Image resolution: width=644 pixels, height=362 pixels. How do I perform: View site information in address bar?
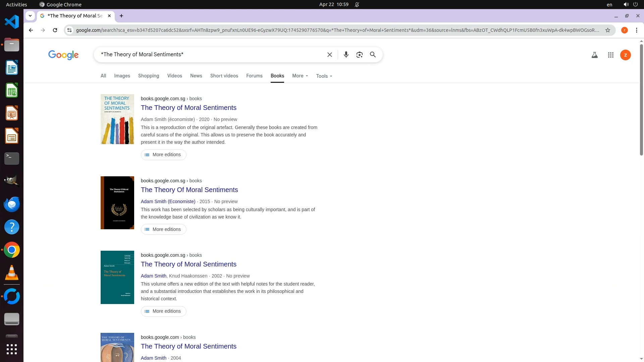pos(69,30)
